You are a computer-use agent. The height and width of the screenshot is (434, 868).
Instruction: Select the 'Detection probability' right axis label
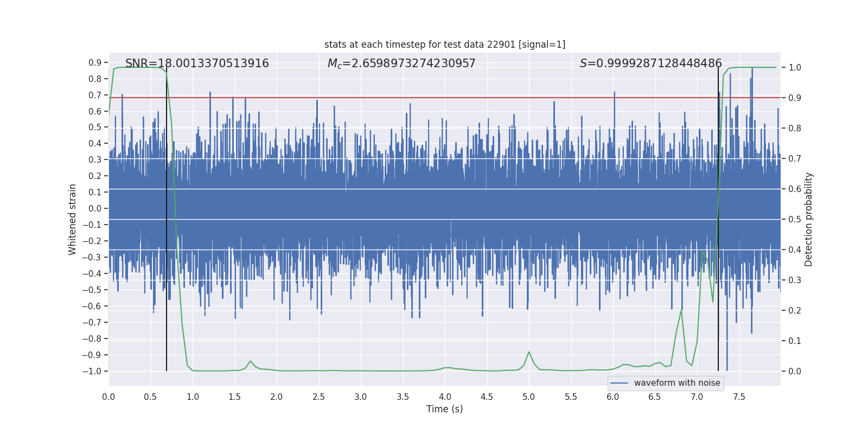pos(808,219)
